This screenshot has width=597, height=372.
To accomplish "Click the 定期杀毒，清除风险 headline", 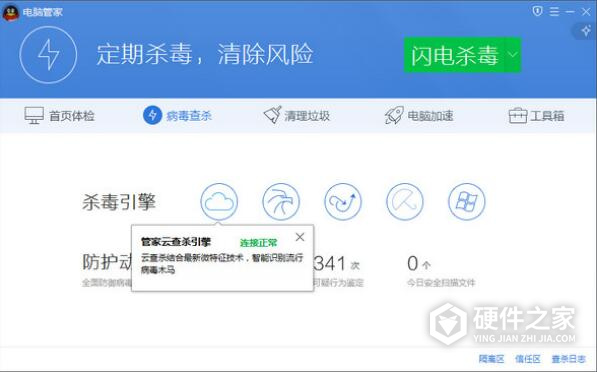I will (205, 54).
